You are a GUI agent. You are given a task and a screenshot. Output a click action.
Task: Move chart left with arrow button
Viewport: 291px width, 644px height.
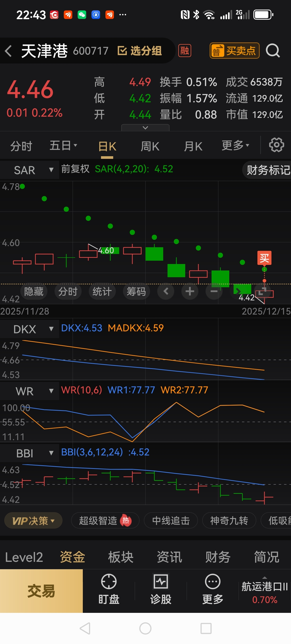(166, 291)
